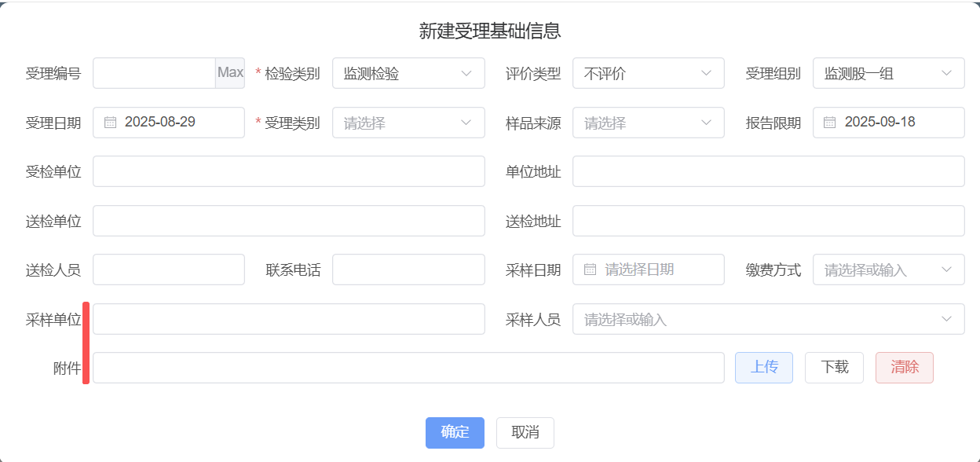Focus the 受检单位 text field
980x462 pixels.
[x=289, y=171]
